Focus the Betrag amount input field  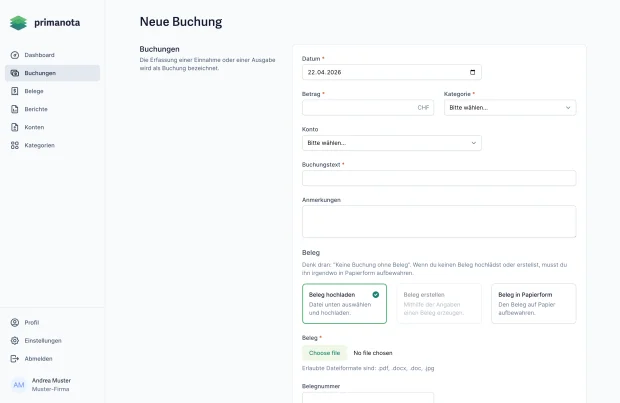[x=368, y=108]
